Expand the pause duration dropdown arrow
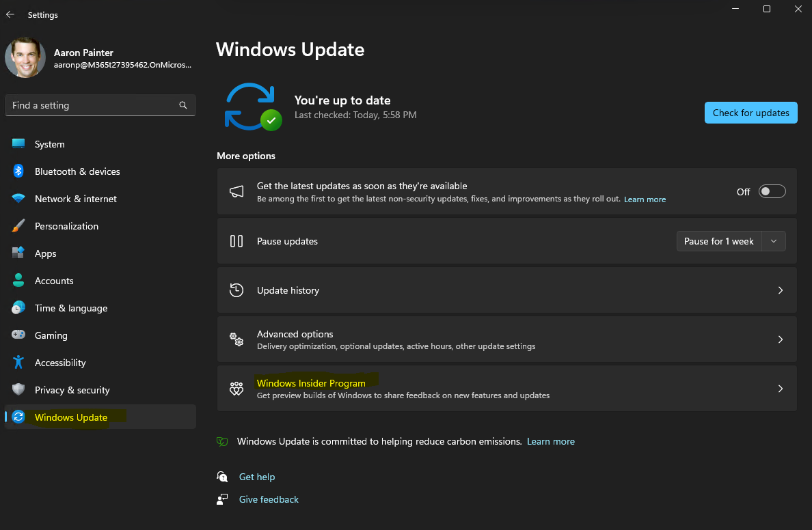Viewport: 812px width, 530px height. tap(774, 241)
